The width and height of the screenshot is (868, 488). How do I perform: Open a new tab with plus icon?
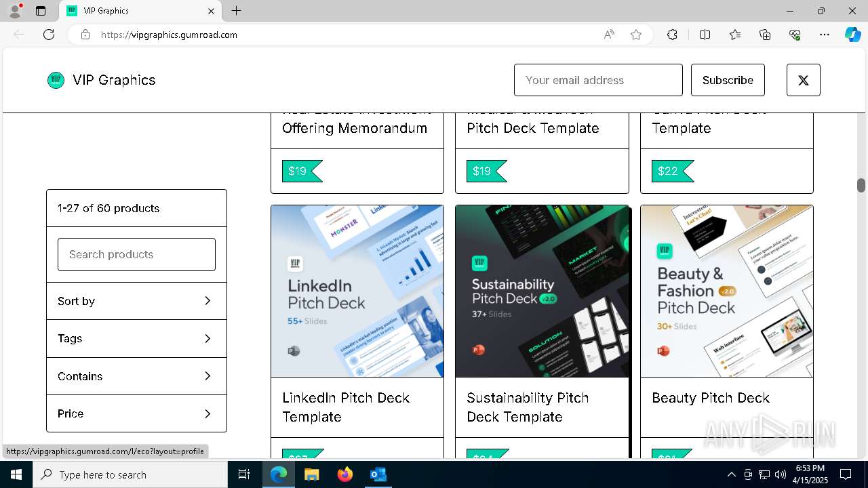click(x=236, y=11)
